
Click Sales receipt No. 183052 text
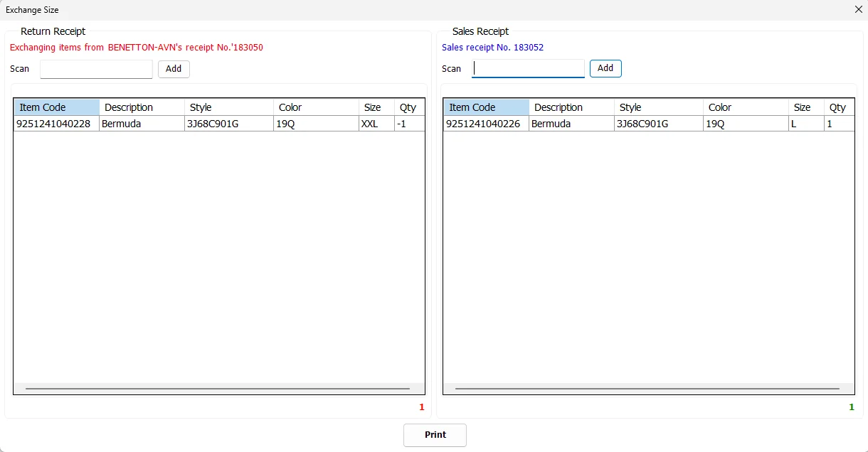[x=492, y=48]
